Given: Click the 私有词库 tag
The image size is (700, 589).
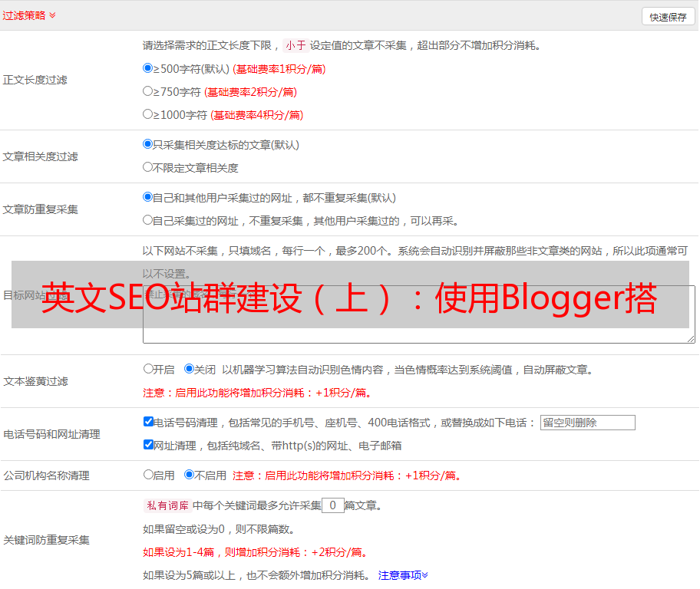Looking at the screenshot, I should pyautogui.click(x=168, y=505).
